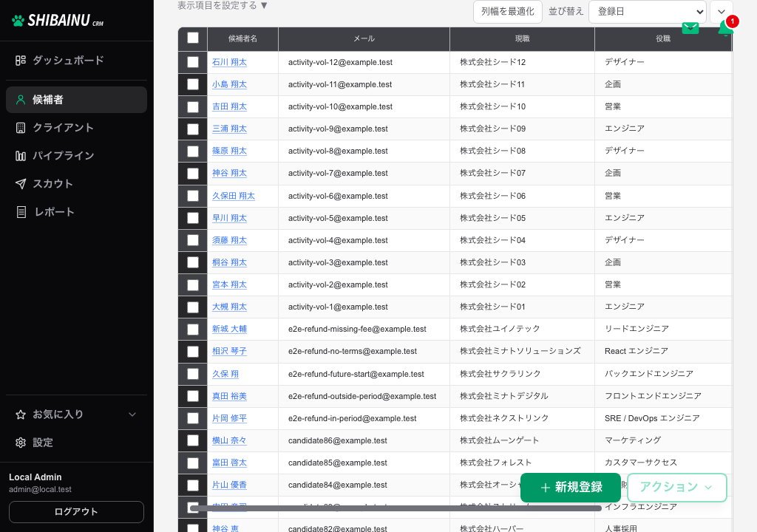
Task: Click the Shibainu paw logo icon
Action: point(18,21)
